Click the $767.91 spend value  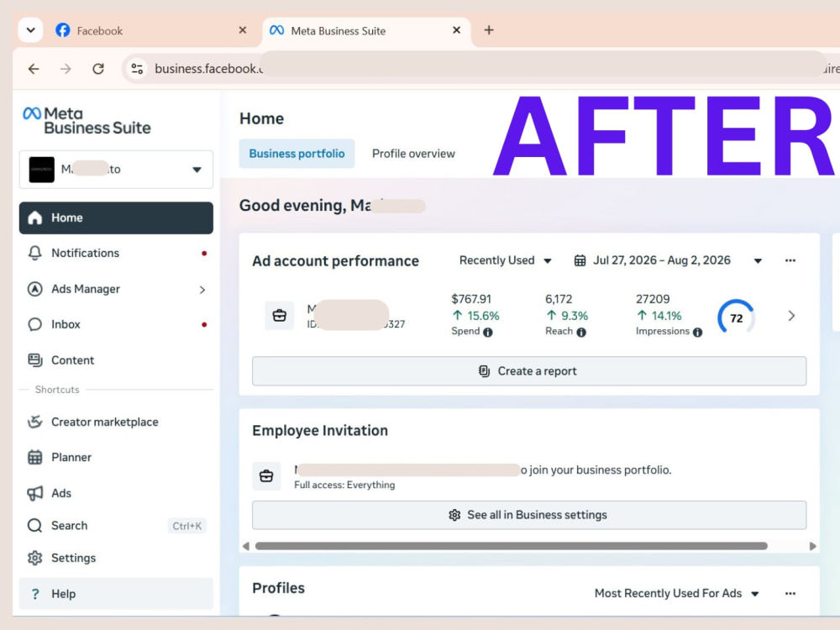(x=471, y=299)
